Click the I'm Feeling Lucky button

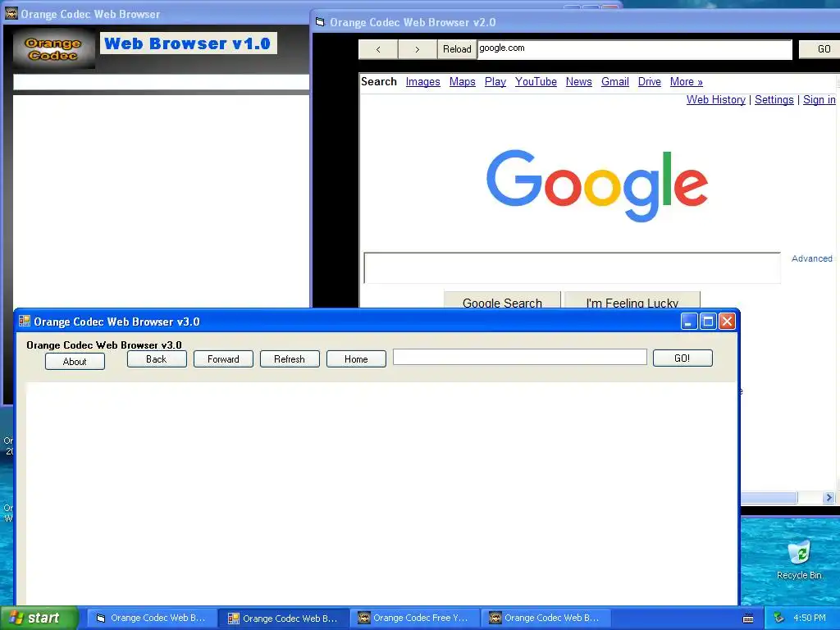click(x=632, y=300)
